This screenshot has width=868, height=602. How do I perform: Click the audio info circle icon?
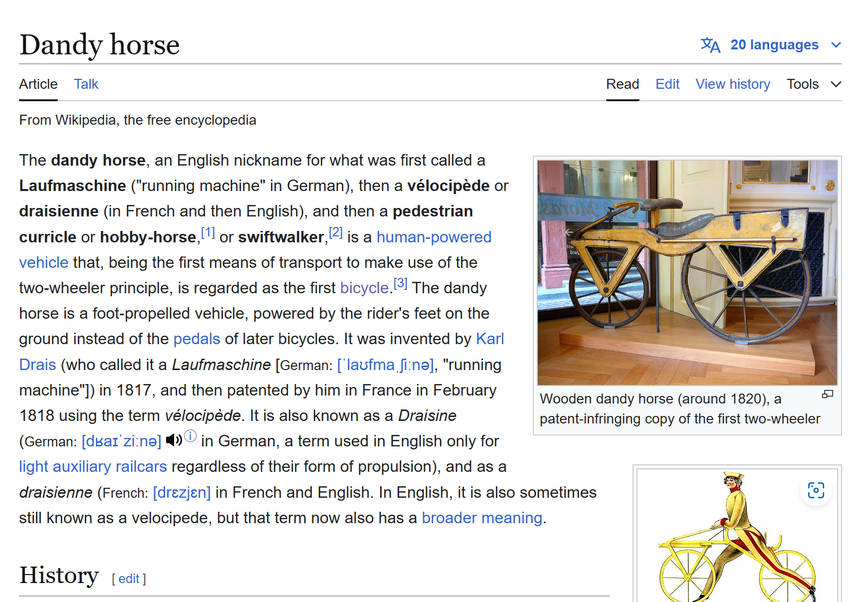pos(191,436)
